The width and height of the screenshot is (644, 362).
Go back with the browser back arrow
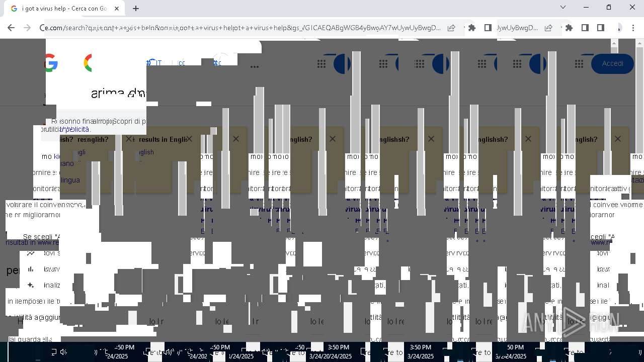[12, 28]
